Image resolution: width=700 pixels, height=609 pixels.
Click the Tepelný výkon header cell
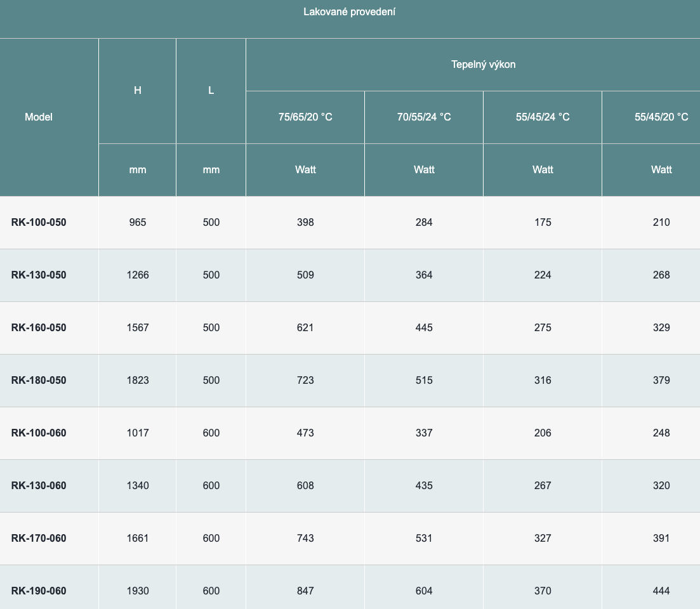(x=483, y=64)
